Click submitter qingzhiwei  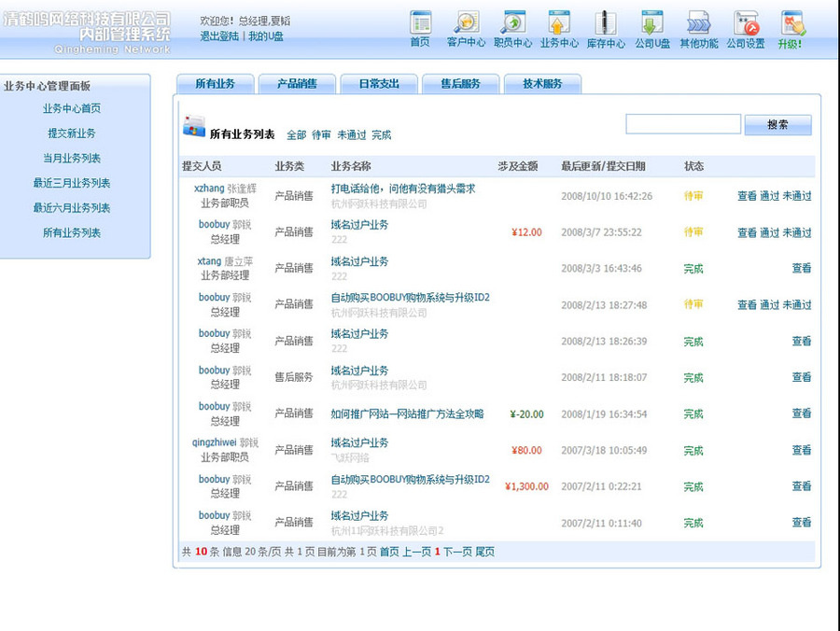[215, 442]
